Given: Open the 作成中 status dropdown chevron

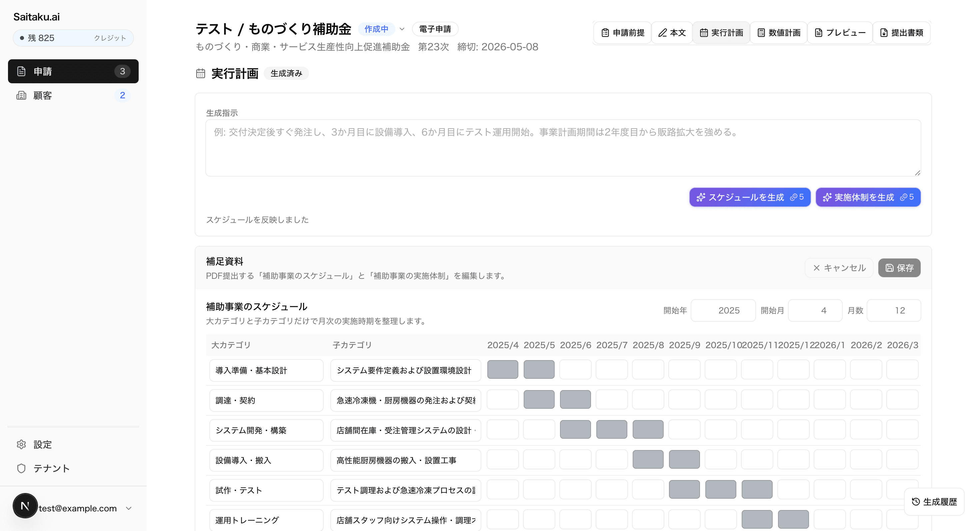Looking at the screenshot, I should tap(402, 29).
